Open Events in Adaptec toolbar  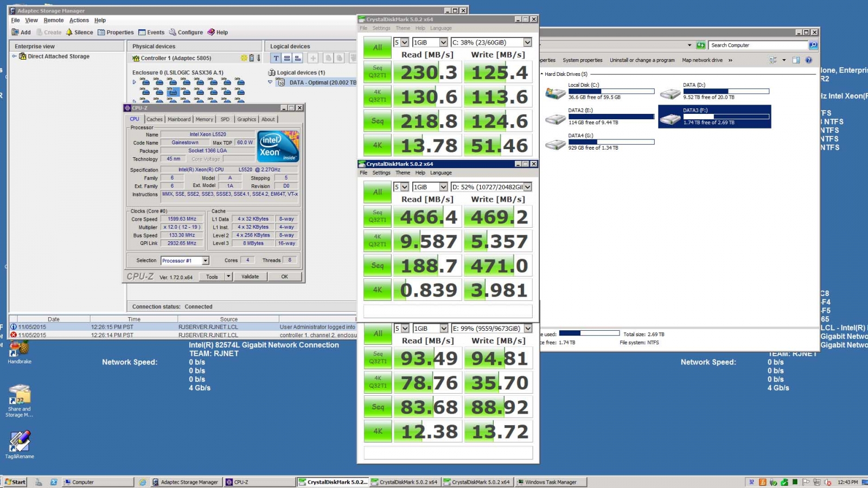click(x=151, y=33)
